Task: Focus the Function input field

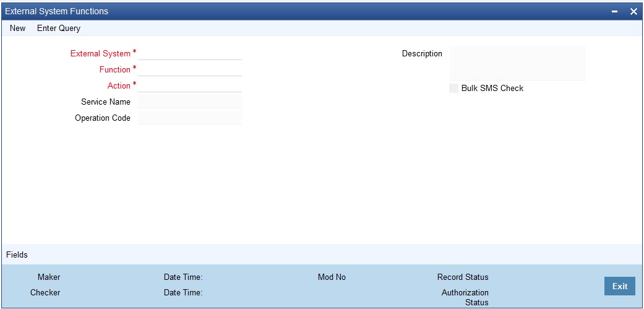Action: tap(190, 69)
